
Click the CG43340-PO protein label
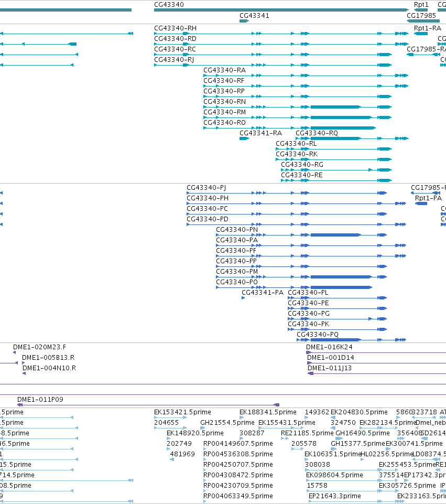(237, 282)
